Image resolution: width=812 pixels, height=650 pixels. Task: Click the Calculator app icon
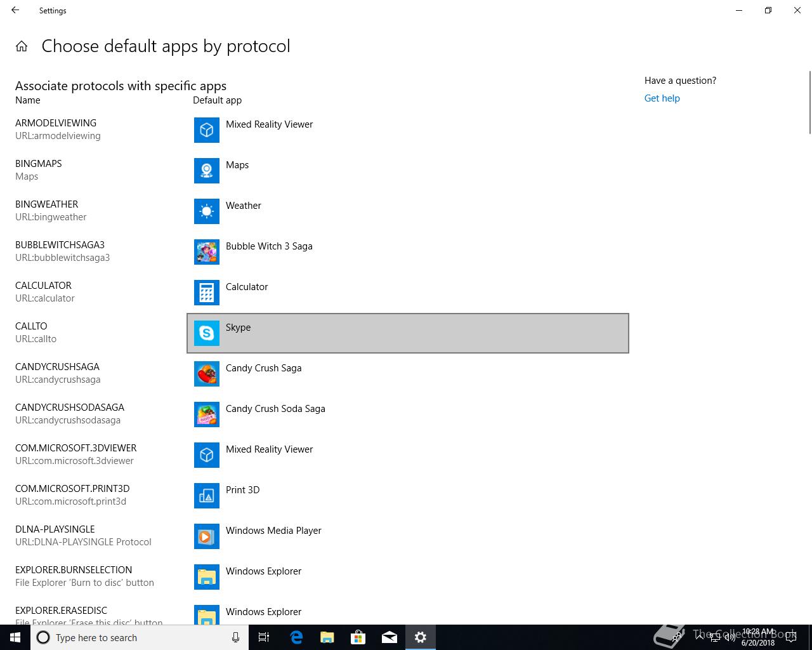(206, 293)
